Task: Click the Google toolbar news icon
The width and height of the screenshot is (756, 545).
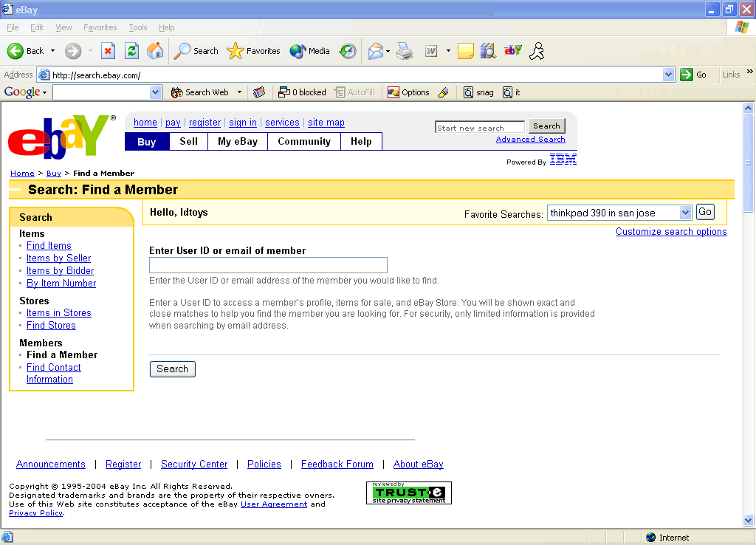Action: point(259,92)
